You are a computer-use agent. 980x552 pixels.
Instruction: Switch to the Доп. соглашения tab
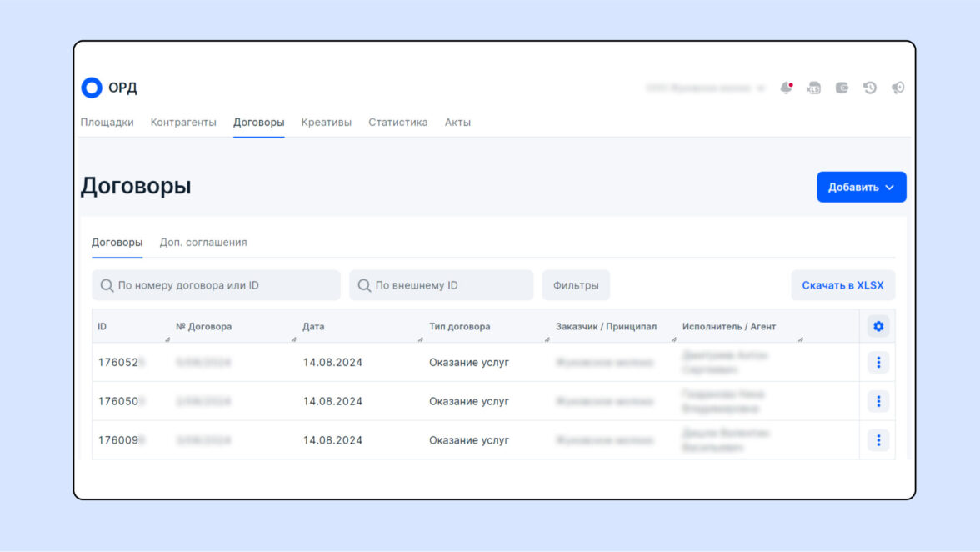pos(203,243)
